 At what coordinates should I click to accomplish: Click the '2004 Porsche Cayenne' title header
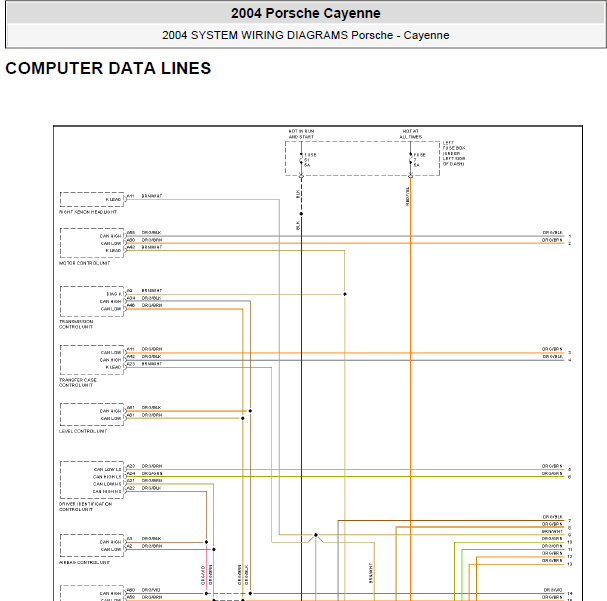(305, 13)
